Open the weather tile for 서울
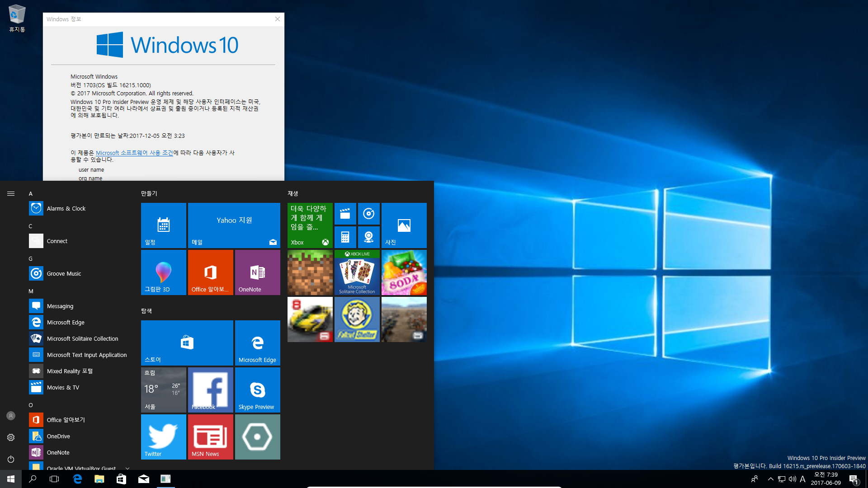Image resolution: width=868 pixels, height=488 pixels. tap(164, 390)
